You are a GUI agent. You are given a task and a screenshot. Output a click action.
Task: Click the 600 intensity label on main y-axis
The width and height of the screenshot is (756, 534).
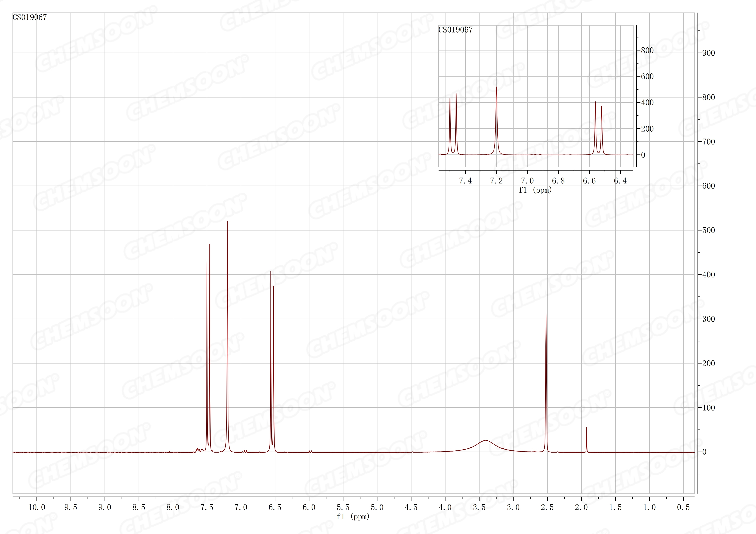709,186
